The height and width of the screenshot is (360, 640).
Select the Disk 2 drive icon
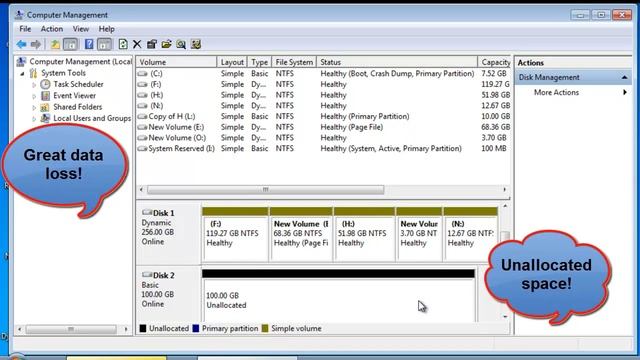pyautogui.click(x=147, y=275)
